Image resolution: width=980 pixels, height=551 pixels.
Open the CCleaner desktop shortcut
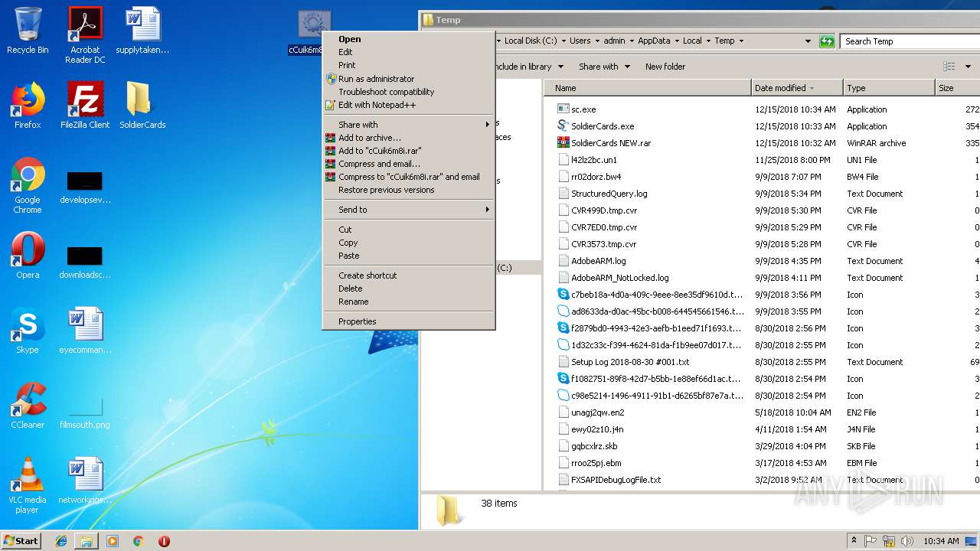point(28,406)
